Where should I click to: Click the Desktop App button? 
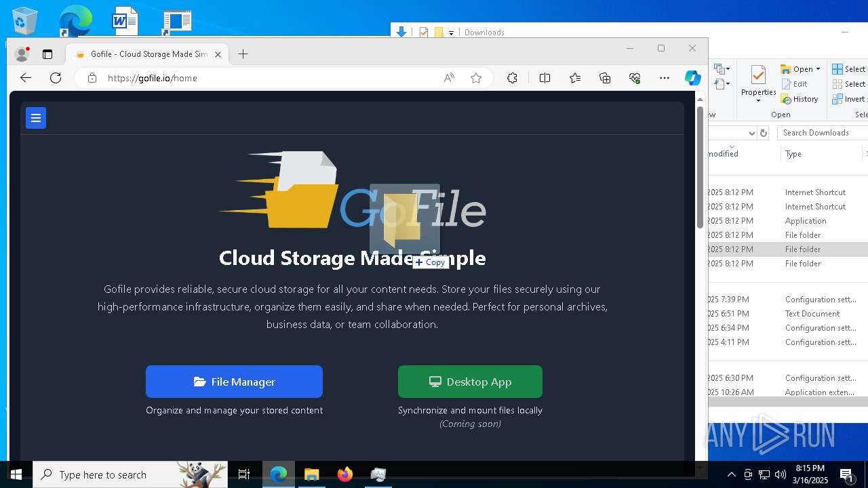tap(470, 382)
